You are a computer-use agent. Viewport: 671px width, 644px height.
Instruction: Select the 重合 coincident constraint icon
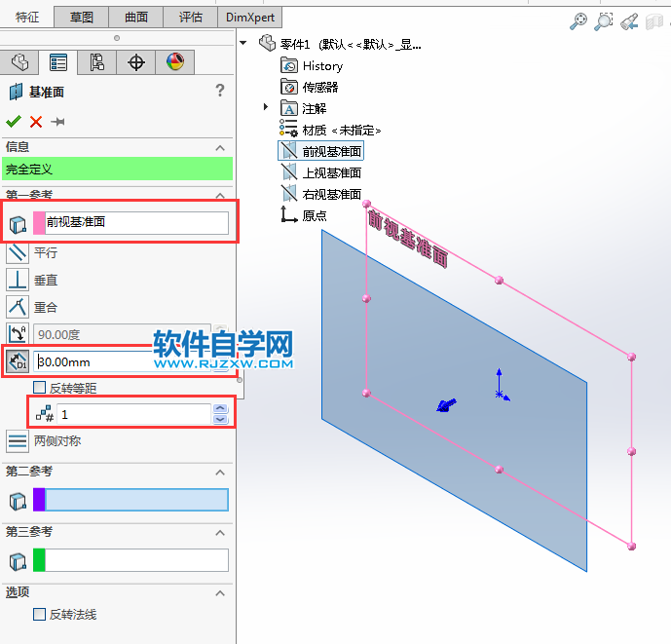(x=18, y=307)
